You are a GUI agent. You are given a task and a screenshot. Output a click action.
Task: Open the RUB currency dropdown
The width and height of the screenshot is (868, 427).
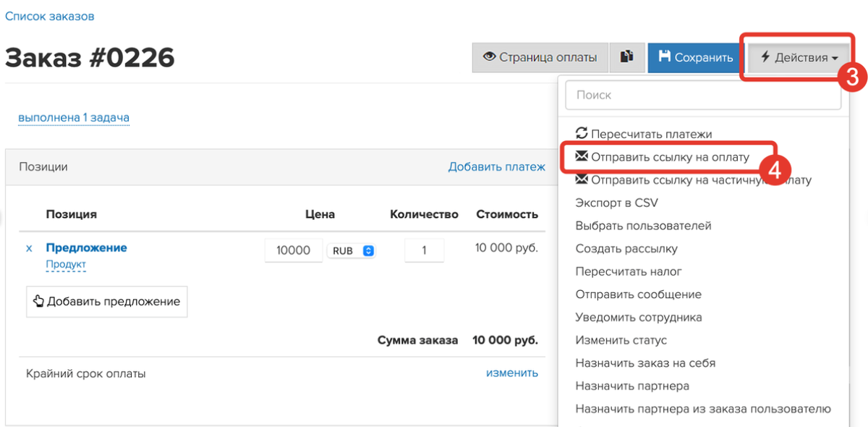click(x=352, y=250)
